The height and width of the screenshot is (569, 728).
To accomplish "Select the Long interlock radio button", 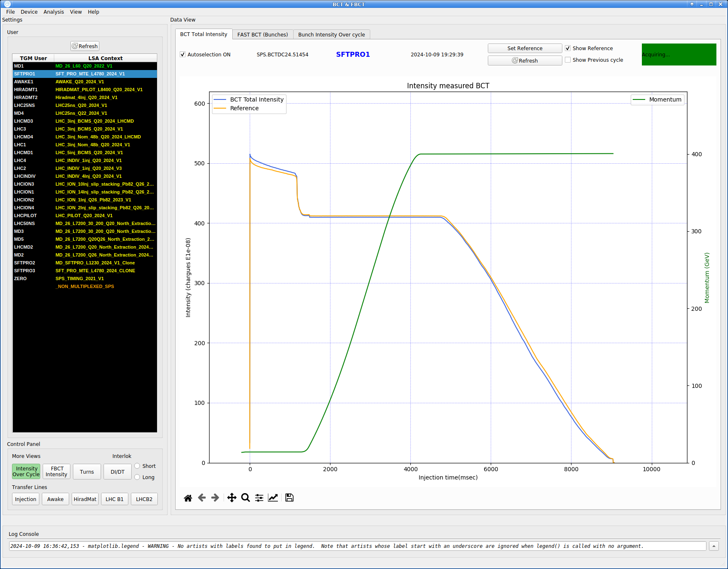I will pyautogui.click(x=137, y=477).
